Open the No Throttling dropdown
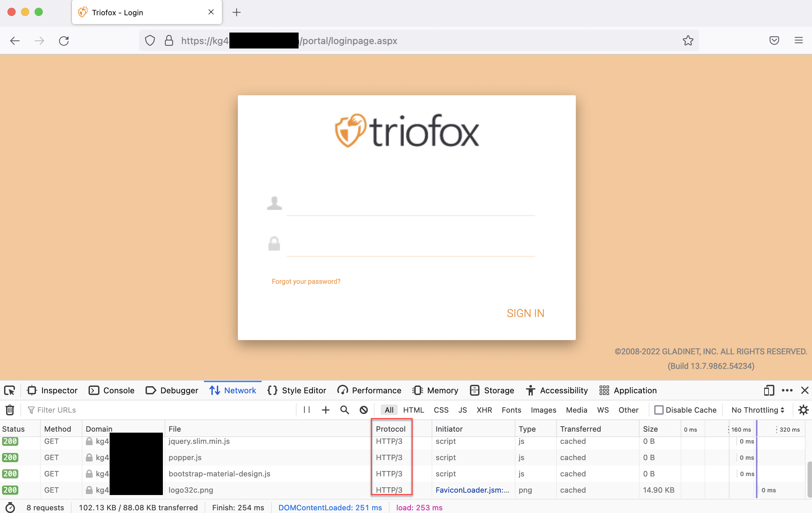The image size is (812, 513). coord(758,410)
